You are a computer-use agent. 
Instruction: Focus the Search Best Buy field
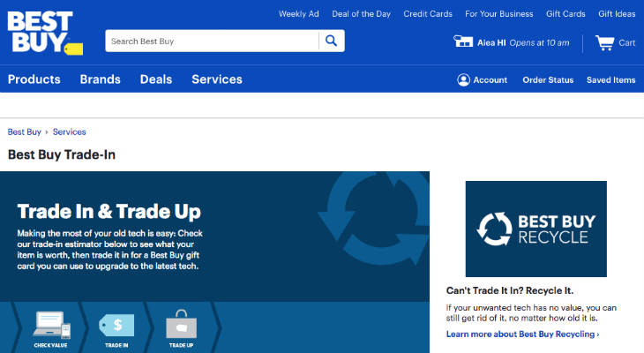[x=212, y=41]
